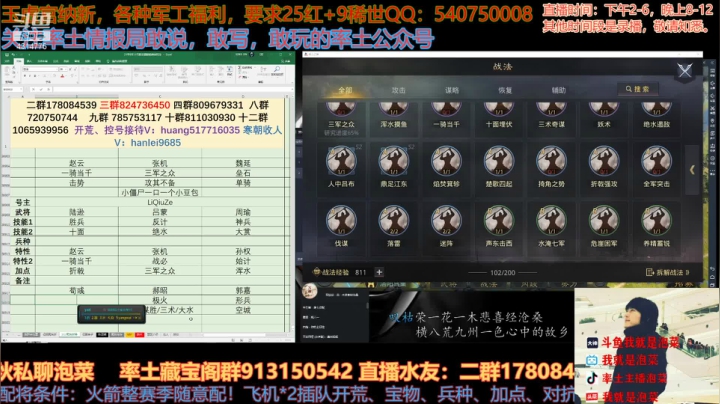Select the 一骑当千 tactic icon
720x404 pixels.
pos(446,110)
